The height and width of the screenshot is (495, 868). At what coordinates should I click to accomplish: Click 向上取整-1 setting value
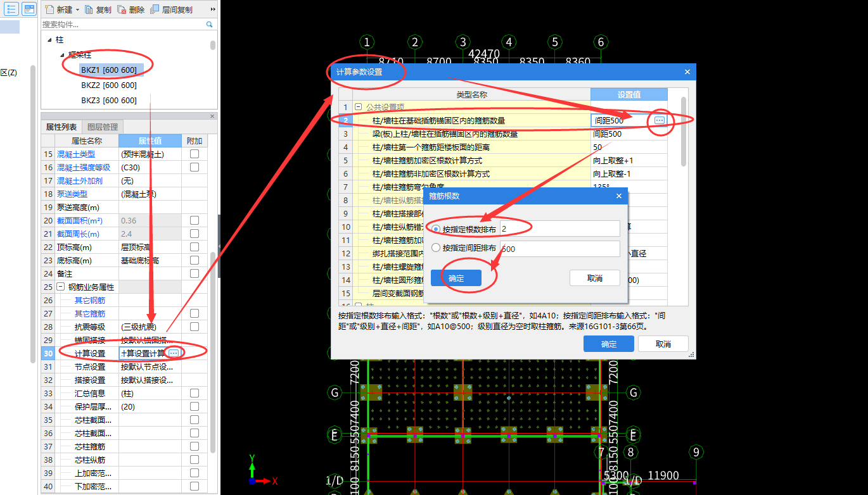click(629, 173)
